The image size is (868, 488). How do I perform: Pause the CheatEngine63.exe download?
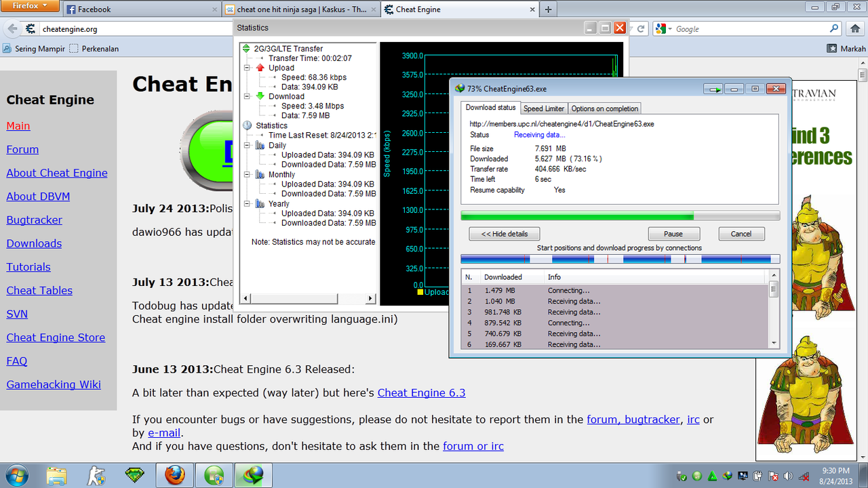(673, 234)
